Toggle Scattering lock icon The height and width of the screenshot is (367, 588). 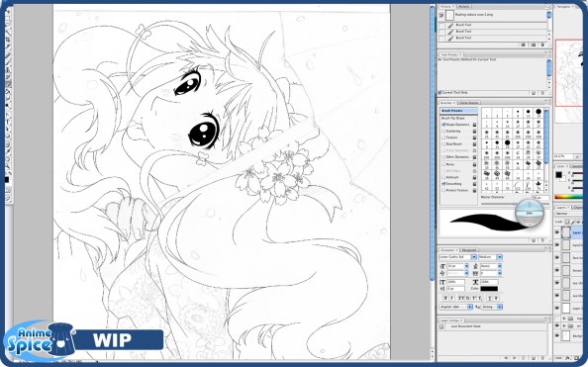474,132
